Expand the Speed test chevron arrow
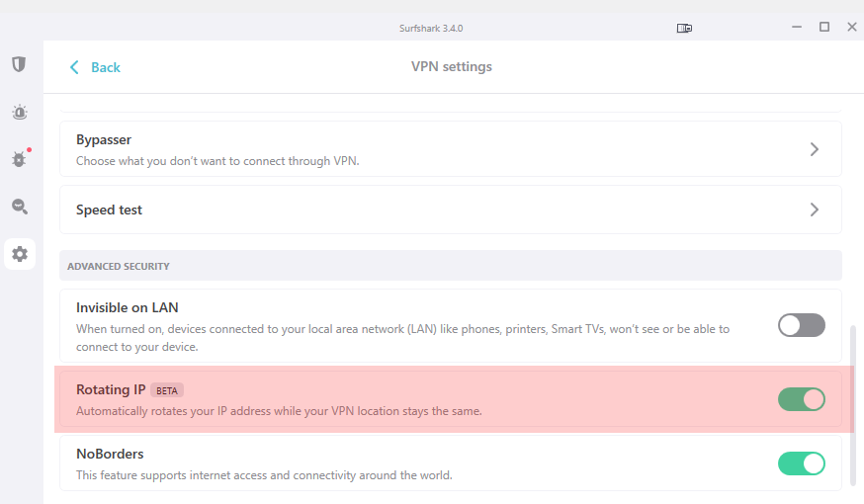 [815, 210]
